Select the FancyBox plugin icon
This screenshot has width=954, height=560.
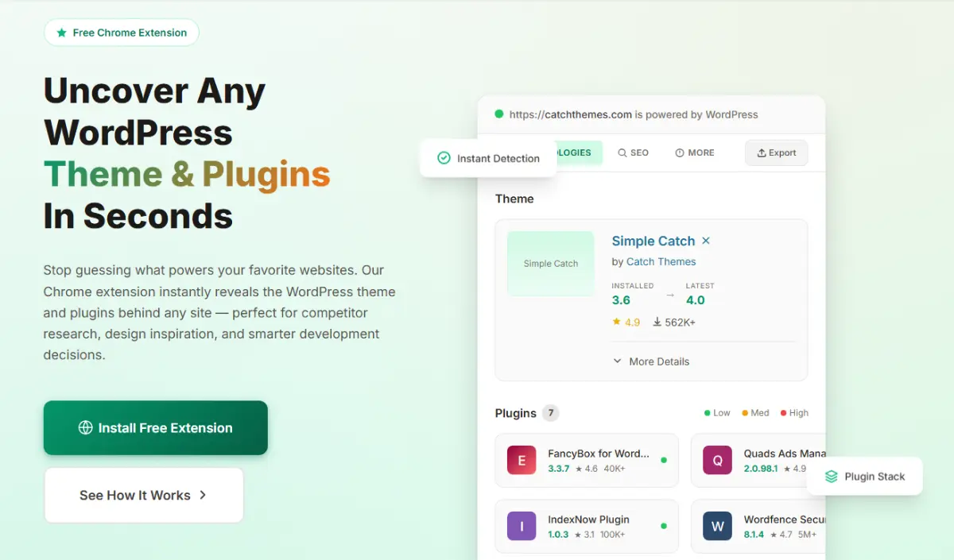521,460
